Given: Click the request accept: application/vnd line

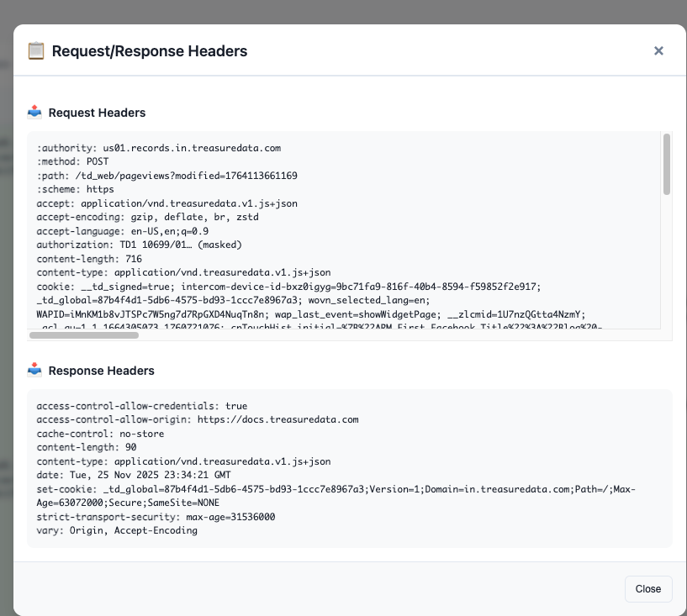Looking at the screenshot, I should tap(167, 203).
